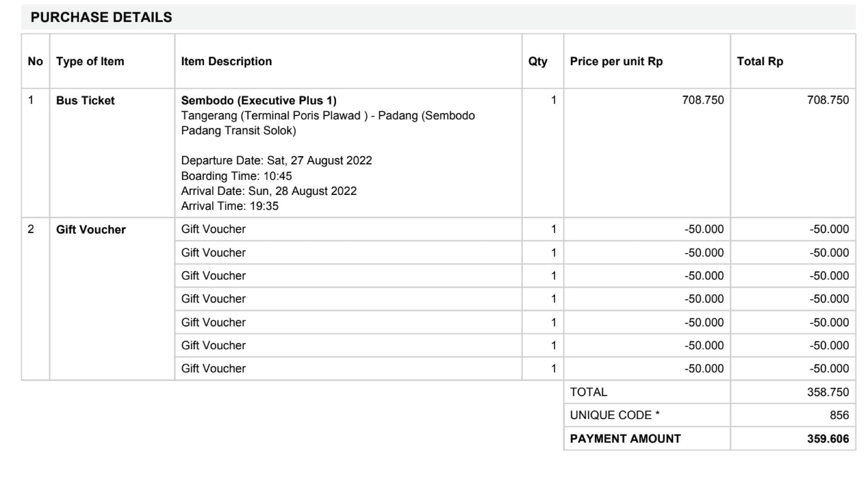
Task: Click the Total Rp column header
Action: (760, 61)
